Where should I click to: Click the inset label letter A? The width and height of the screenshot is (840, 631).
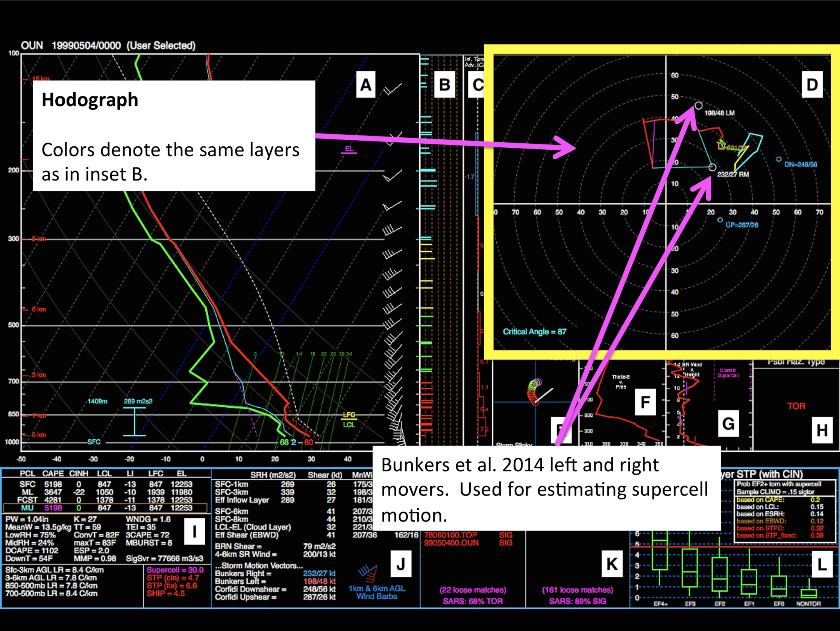[x=365, y=85]
